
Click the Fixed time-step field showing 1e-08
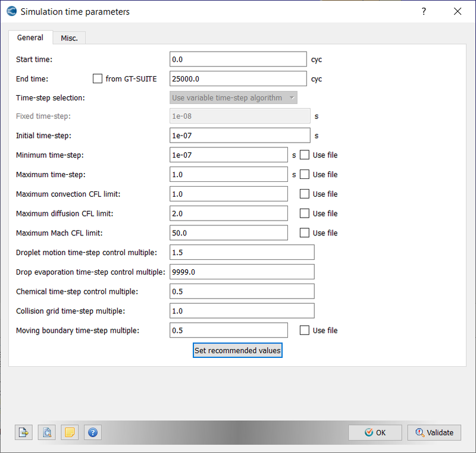tap(240, 116)
